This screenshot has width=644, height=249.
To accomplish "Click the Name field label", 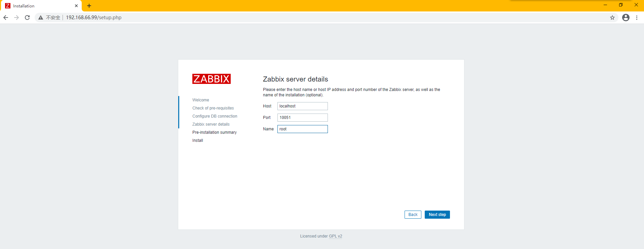I will pos(268,129).
